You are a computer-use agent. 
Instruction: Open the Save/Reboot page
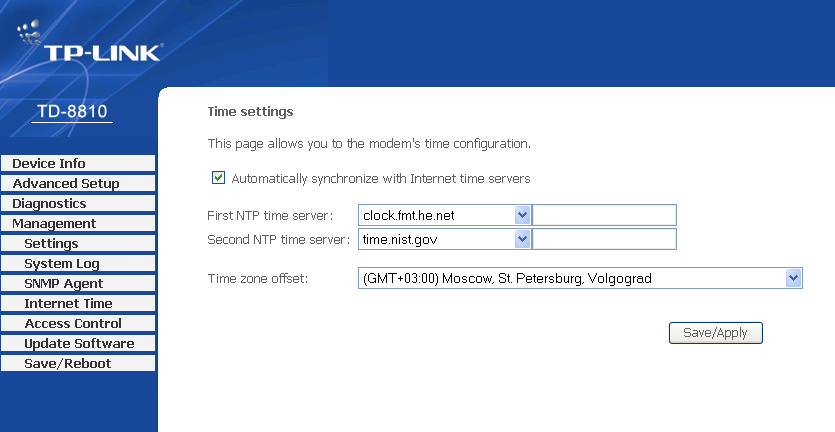point(68,364)
